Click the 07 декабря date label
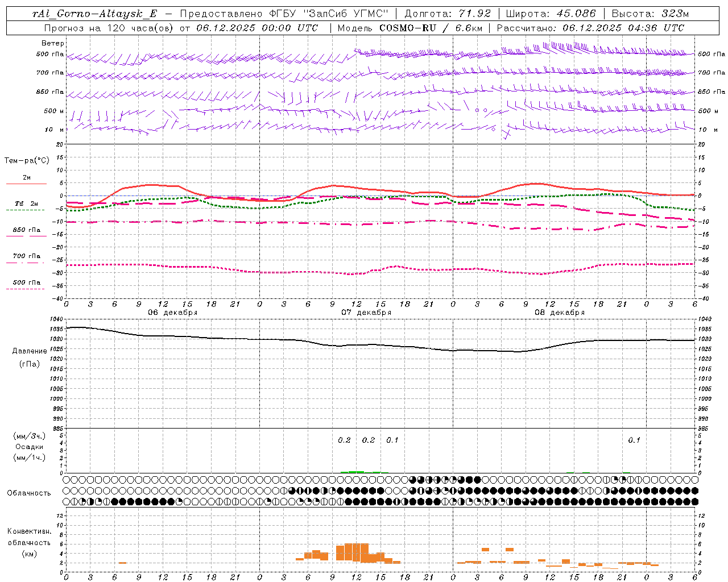 (x=366, y=313)
